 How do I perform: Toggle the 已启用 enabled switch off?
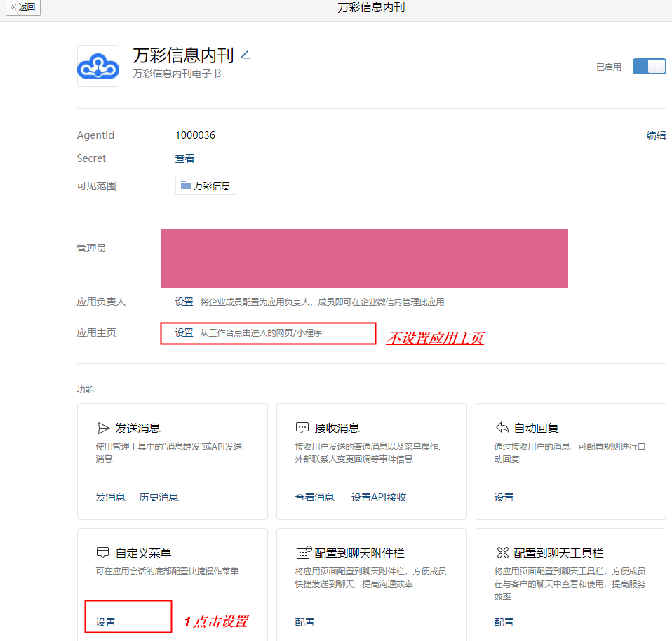click(649, 67)
